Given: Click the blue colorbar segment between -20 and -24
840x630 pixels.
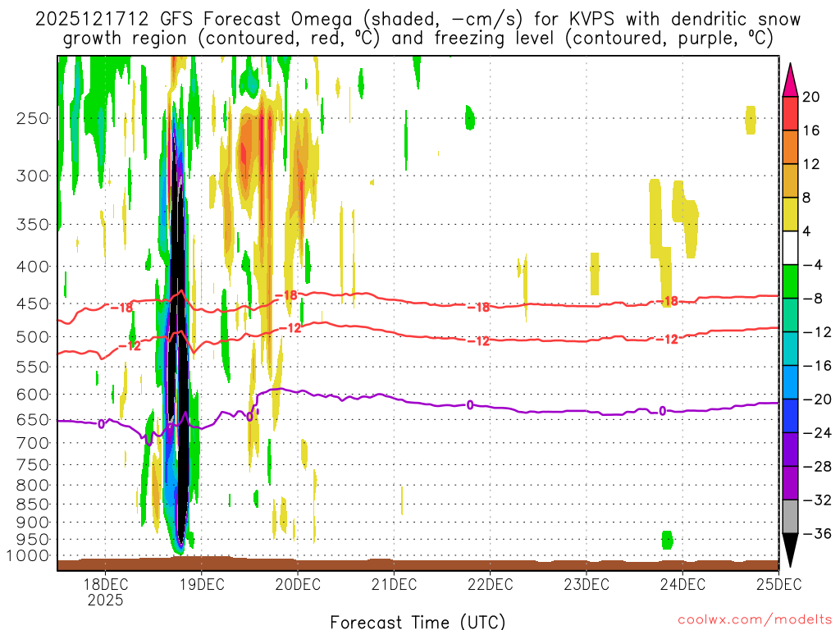Looking at the screenshot, I should click(790, 416).
